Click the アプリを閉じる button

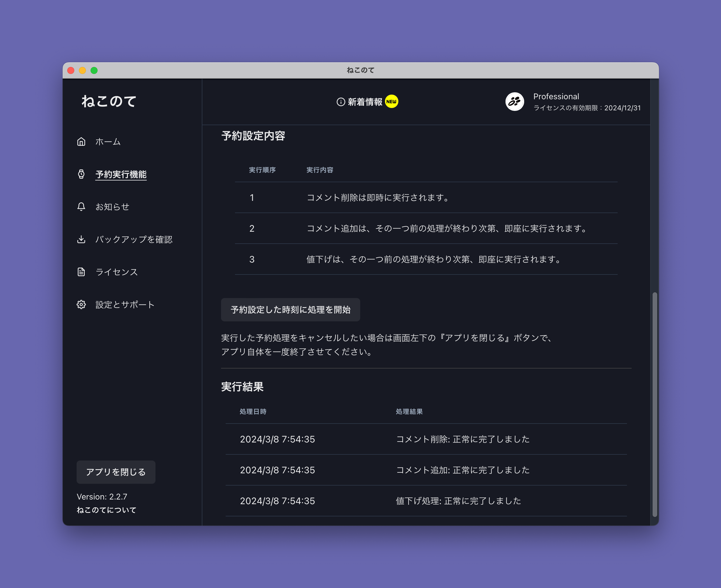[116, 472]
